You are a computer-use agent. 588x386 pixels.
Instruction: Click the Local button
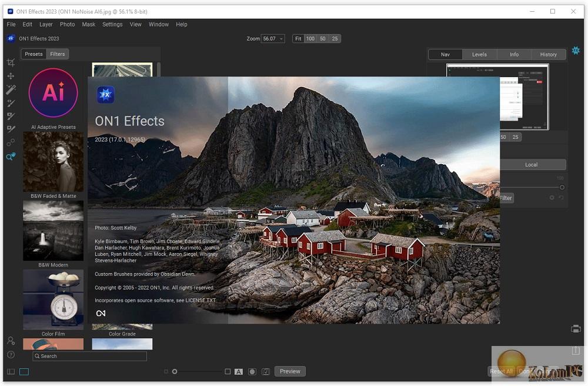533,165
